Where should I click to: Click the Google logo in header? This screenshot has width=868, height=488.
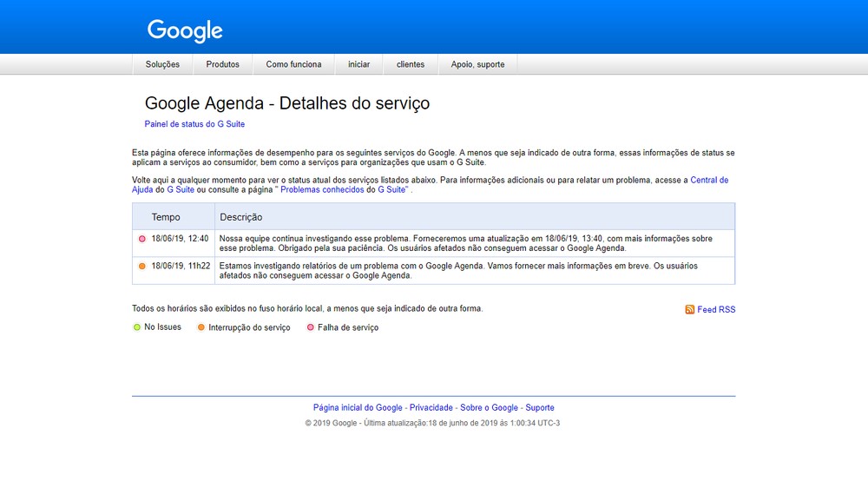point(185,31)
